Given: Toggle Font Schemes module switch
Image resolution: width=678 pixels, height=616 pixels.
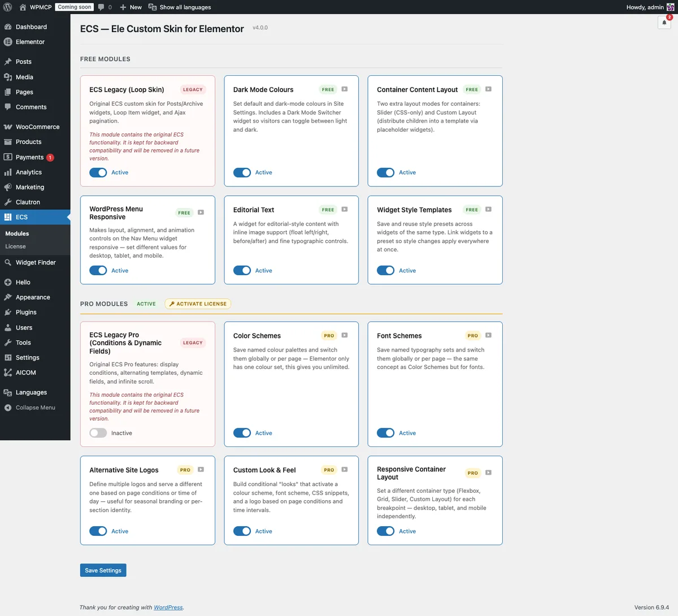Looking at the screenshot, I should [386, 433].
